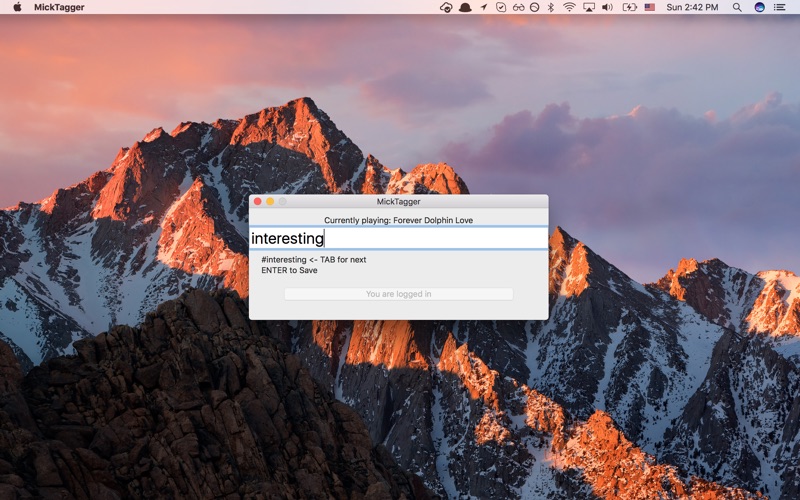Click the clock showing Sun 2:42 PM
This screenshot has width=800, height=500.
tap(692, 7)
